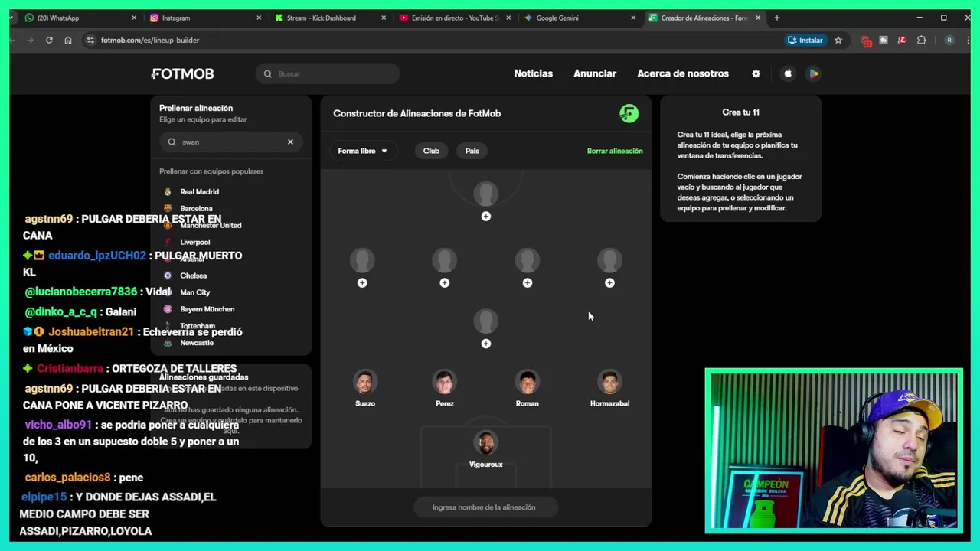Select player Roman on the pitch
The width and height of the screenshot is (980, 551).
coord(527,389)
